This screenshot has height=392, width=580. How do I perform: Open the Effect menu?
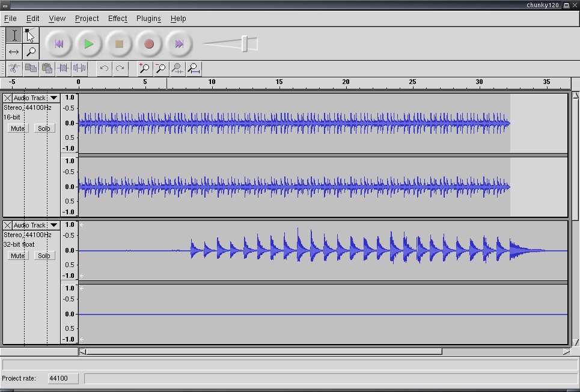click(x=117, y=19)
